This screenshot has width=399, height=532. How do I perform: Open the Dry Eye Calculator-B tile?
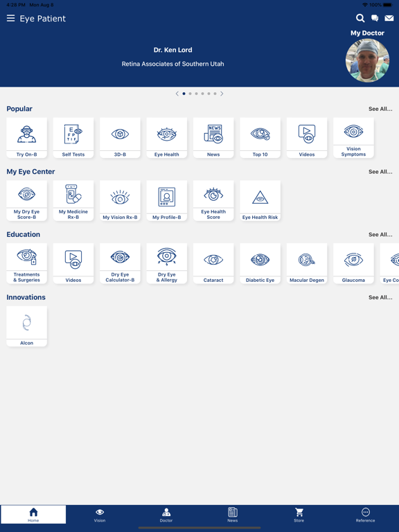[120, 263]
